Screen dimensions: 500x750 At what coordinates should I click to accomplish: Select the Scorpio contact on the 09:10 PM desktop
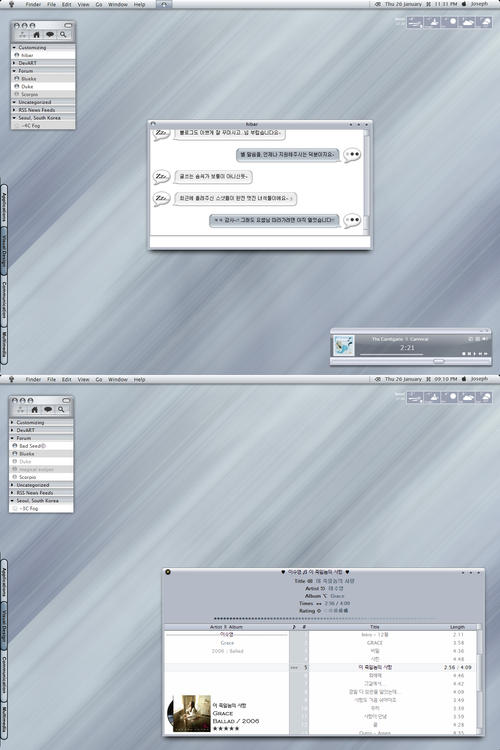(41, 477)
